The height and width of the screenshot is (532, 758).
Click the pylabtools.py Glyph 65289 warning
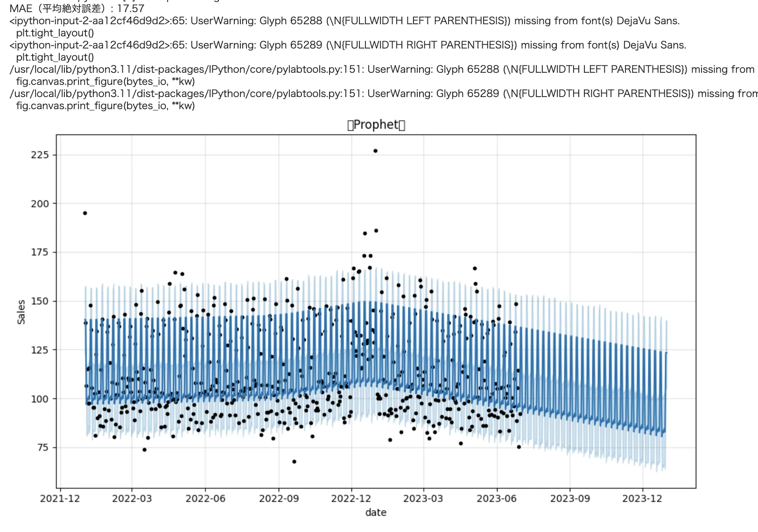384,93
